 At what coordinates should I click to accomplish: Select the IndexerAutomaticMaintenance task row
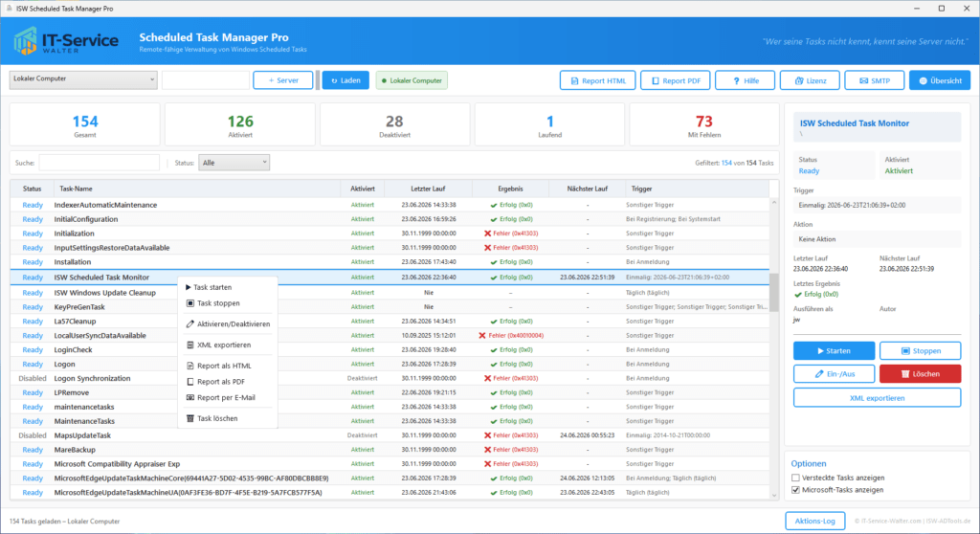click(390, 205)
